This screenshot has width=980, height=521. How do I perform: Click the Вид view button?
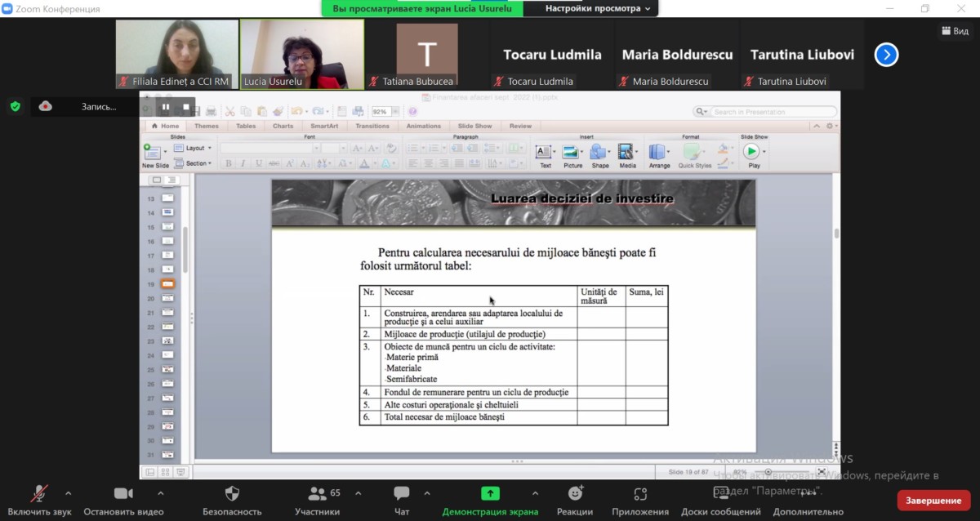pos(955,31)
